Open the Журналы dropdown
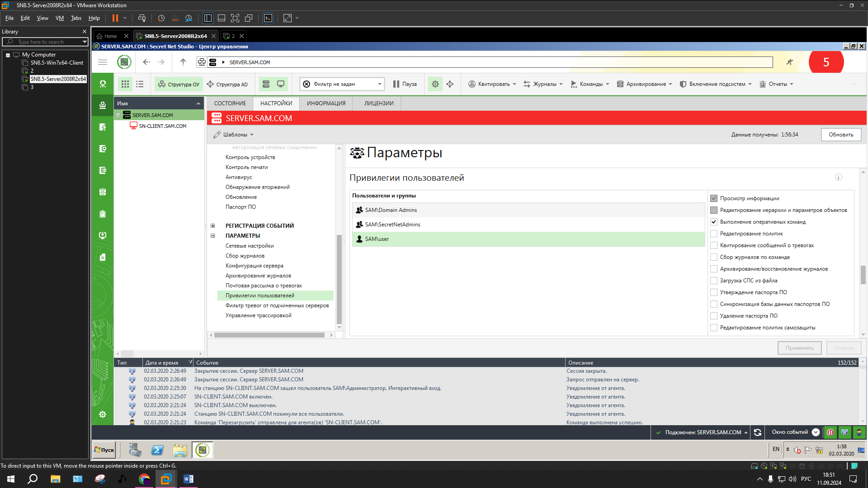This screenshot has width=868, height=488. click(x=543, y=84)
